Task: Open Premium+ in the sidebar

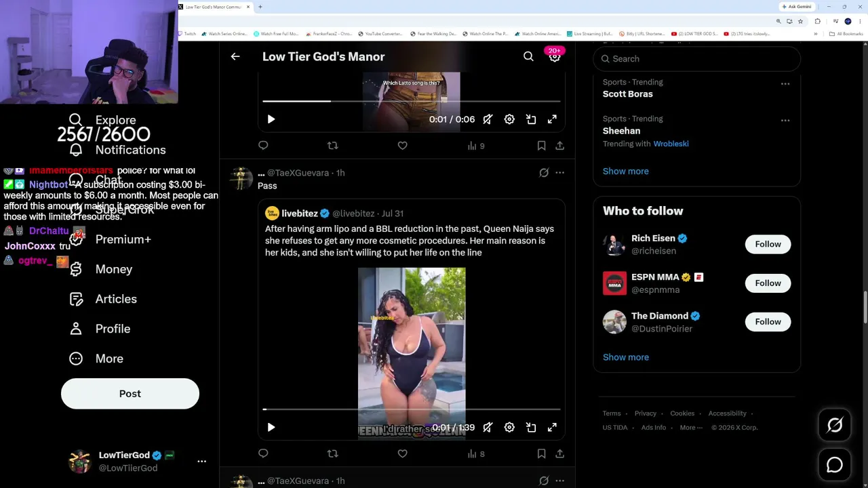Action: click(110, 239)
